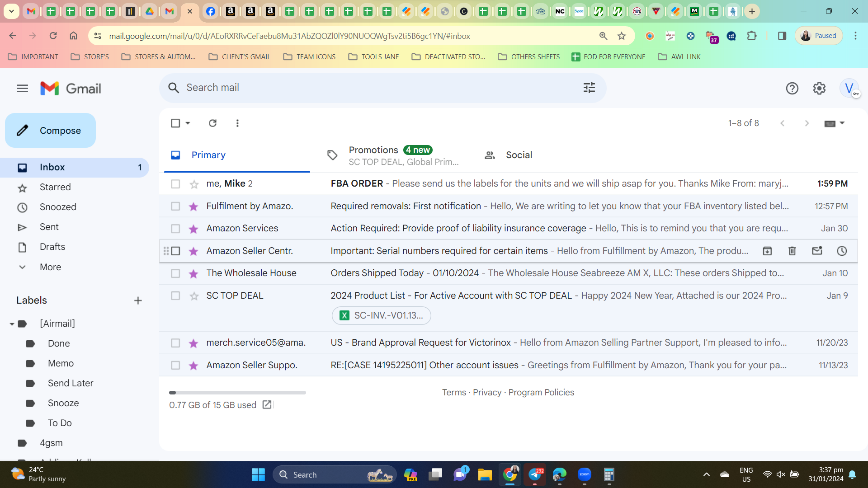Unstar the Amazon Services email
This screenshot has height=488, width=868.
tap(194, 229)
